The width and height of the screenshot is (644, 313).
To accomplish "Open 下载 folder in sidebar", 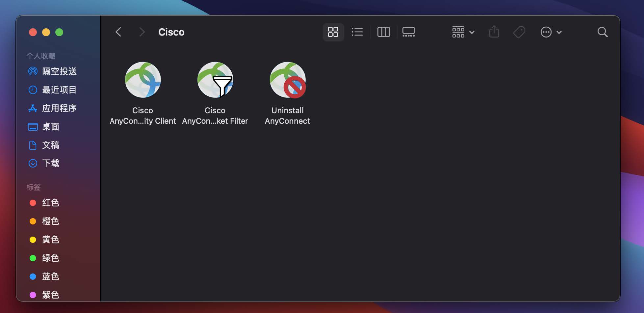I will (51, 163).
